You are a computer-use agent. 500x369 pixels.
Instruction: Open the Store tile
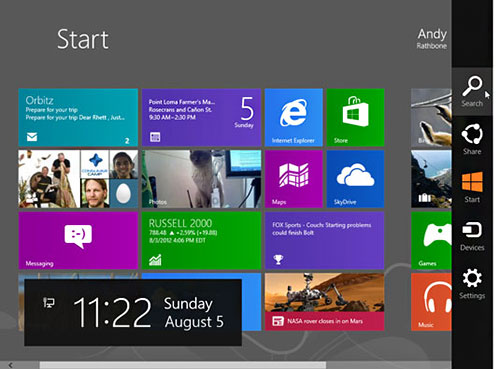pos(355,117)
